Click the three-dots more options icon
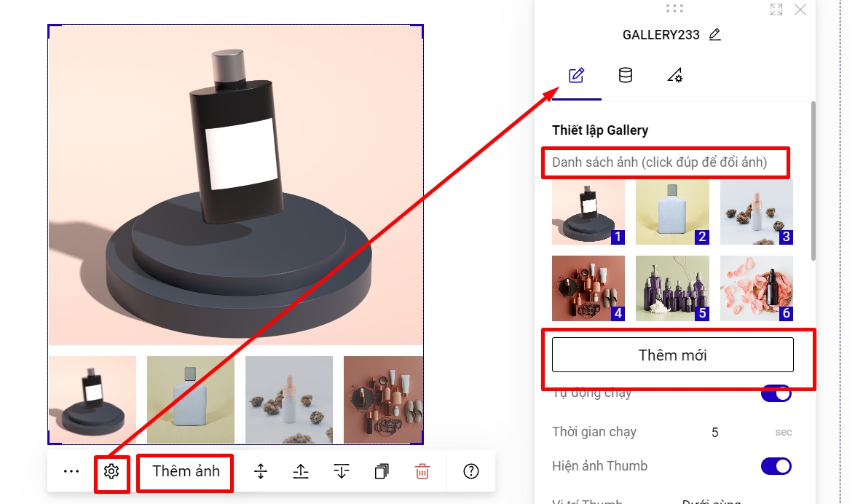The width and height of the screenshot is (855, 504). tap(71, 471)
